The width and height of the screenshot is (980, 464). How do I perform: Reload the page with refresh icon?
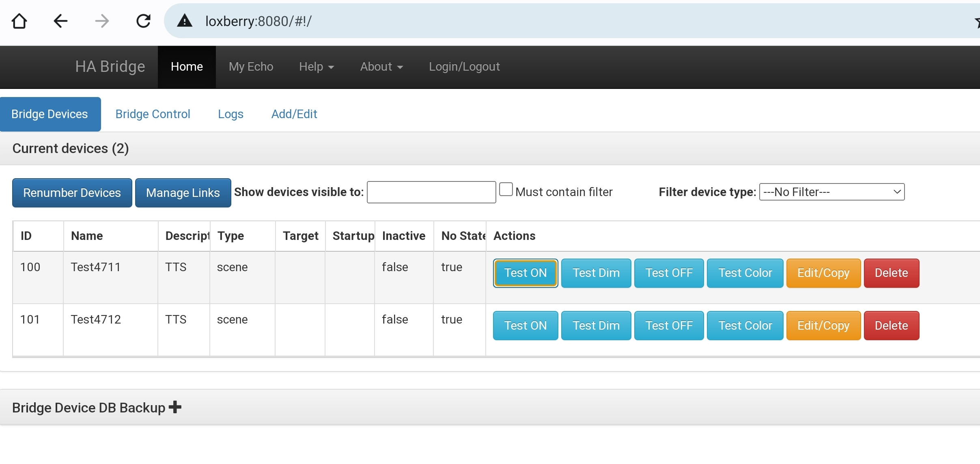click(x=143, y=21)
